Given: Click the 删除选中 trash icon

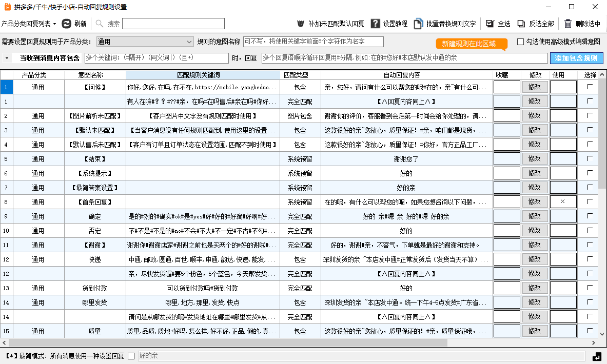Looking at the screenshot, I should pos(568,24).
